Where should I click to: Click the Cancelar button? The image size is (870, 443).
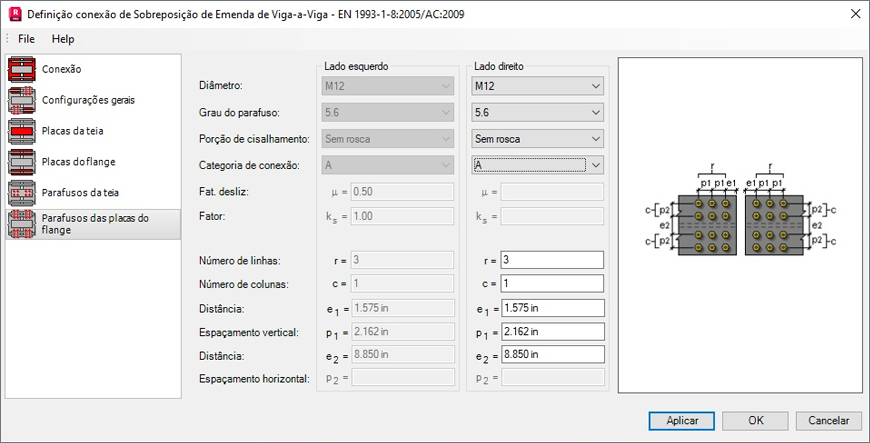(x=828, y=421)
